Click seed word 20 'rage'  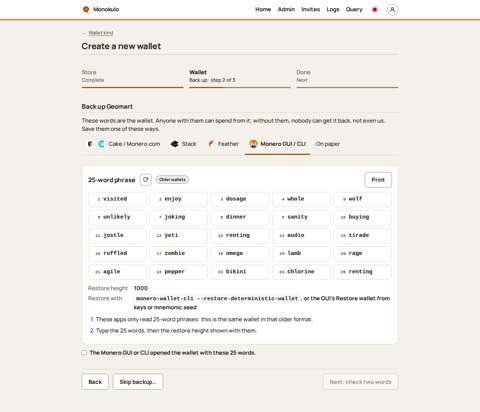coord(362,253)
